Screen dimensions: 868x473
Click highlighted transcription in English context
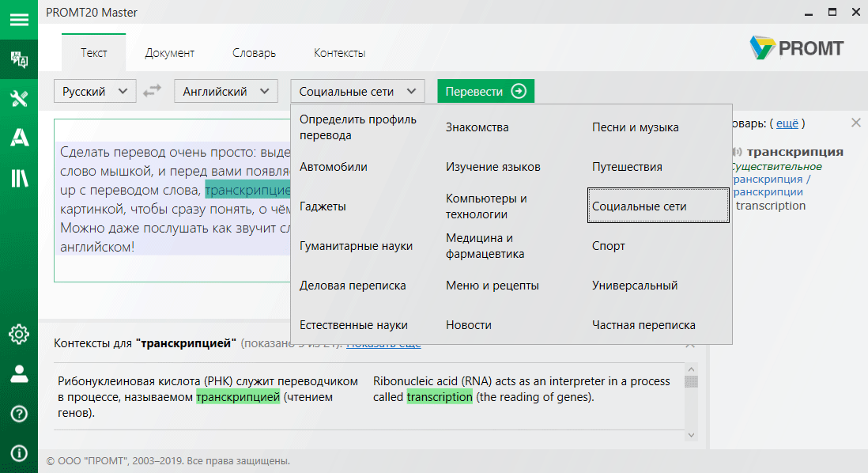point(440,397)
